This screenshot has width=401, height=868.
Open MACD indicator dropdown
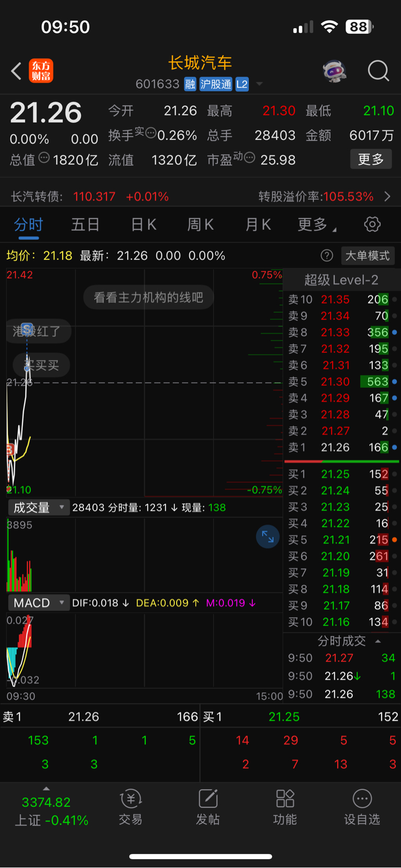click(39, 603)
